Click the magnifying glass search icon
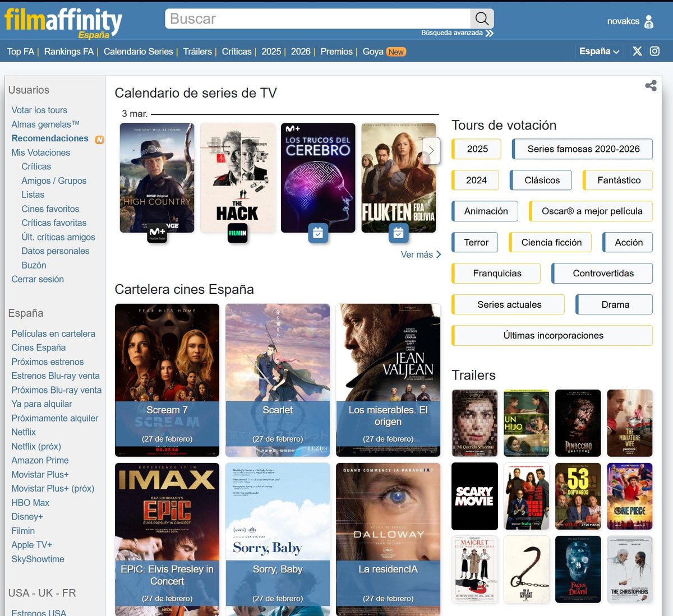The height and width of the screenshot is (616, 673). click(x=481, y=18)
